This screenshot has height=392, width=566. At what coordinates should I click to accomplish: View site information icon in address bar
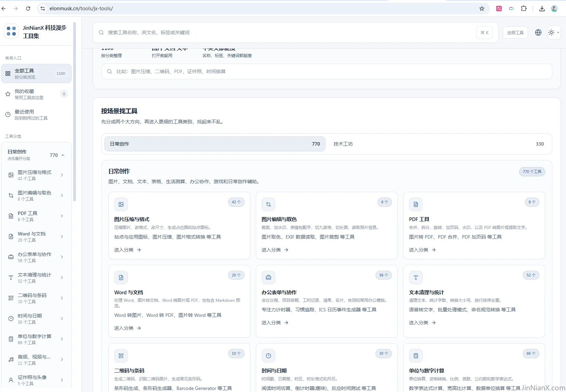pos(43,9)
